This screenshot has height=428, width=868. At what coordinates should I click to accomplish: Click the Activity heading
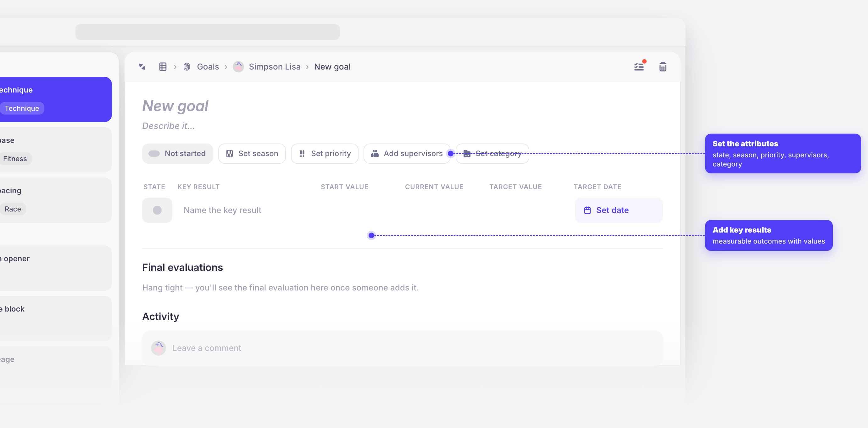click(161, 316)
